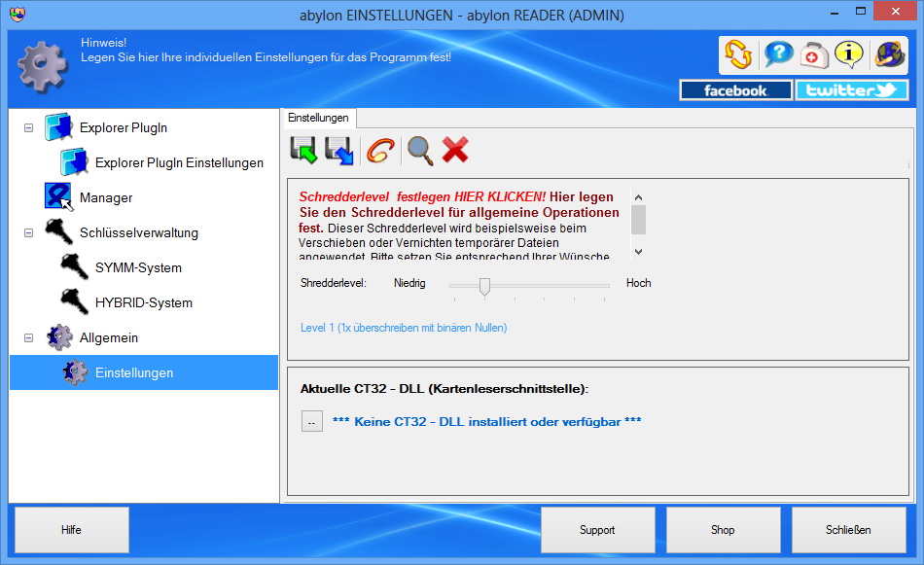Select the Einstellungen tab
924x565 pixels.
coord(318,118)
